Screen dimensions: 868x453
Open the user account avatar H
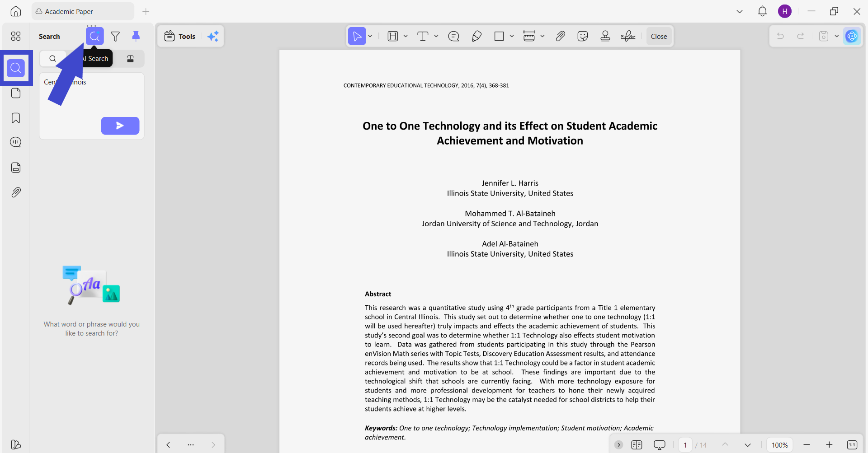pos(785,11)
